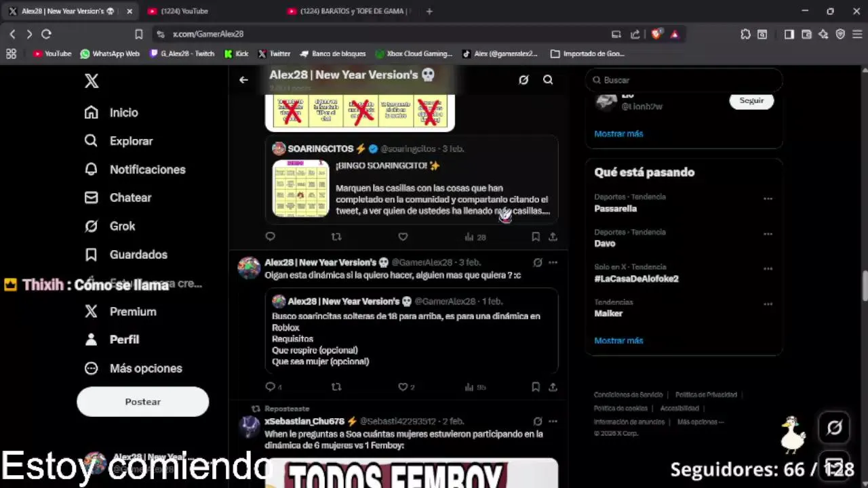Click Brave Shields lion icon
The height and width of the screenshot is (488, 868).
pos(656,34)
